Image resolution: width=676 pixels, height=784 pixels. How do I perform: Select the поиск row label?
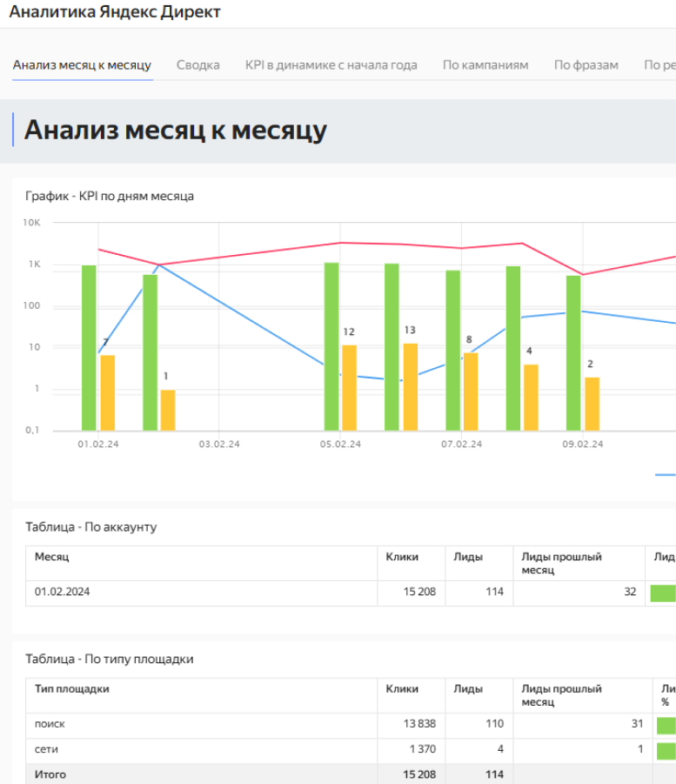50,724
